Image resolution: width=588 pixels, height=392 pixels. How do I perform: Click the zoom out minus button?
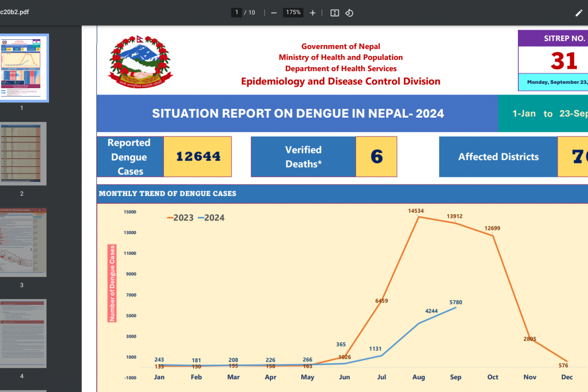[274, 13]
